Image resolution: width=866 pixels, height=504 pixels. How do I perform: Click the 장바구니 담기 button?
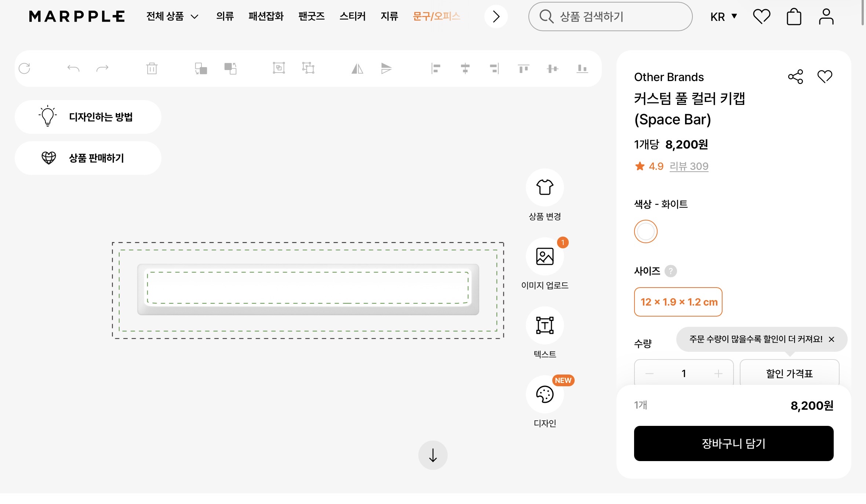tap(734, 443)
